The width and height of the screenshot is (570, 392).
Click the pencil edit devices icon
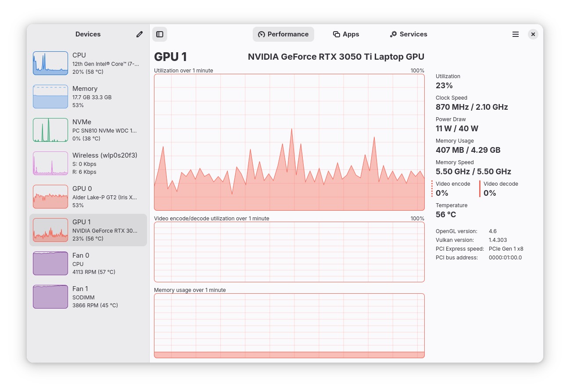[x=140, y=34]
